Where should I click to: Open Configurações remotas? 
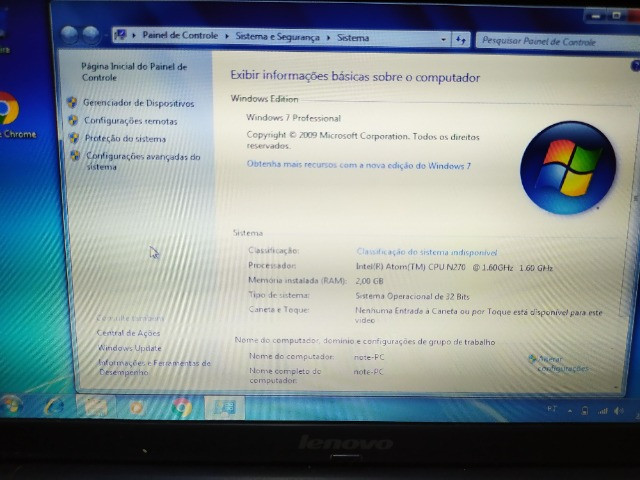tap(131, 121)
